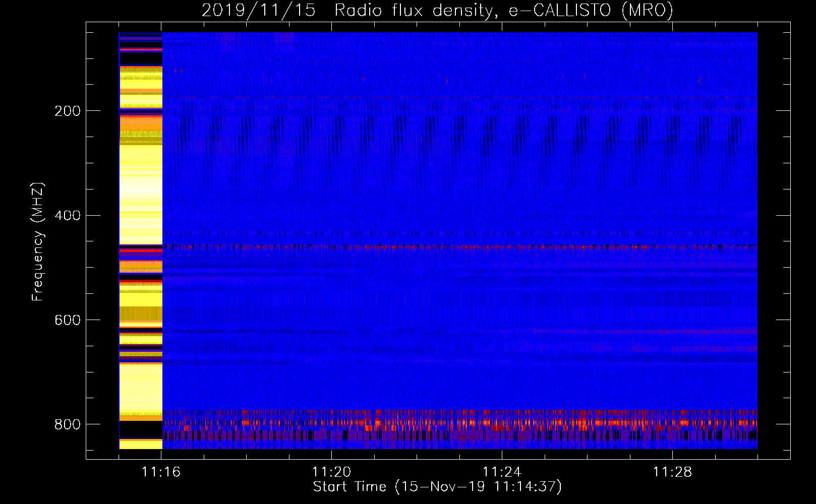The image size is (816, 504).
Task: Click the 11:16 time tick label
Action: [x=161, y=472]
